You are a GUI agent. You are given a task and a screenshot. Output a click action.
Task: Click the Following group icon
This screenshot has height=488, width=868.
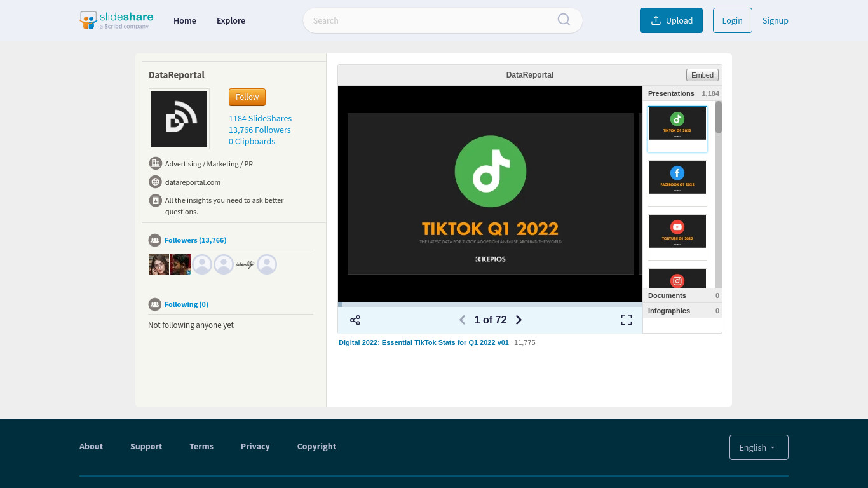coord(154,304)
